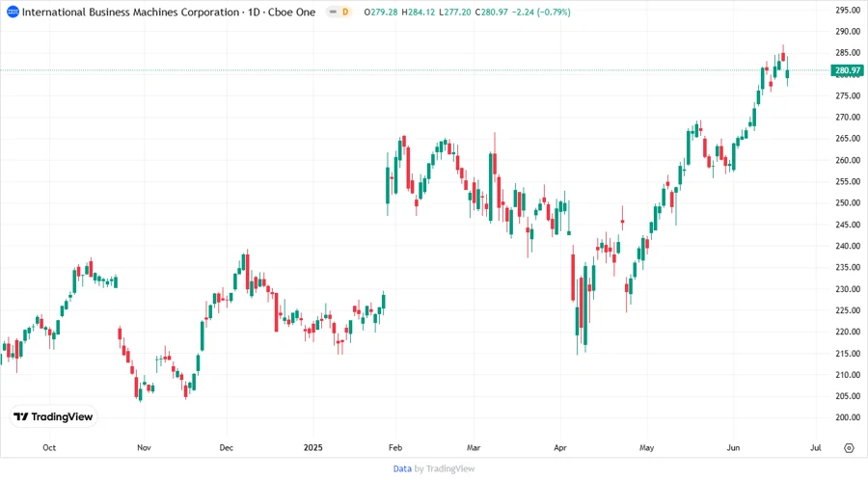Click the low value L277.20
This screenshot has width=868, height=480.
click(454, 12)
